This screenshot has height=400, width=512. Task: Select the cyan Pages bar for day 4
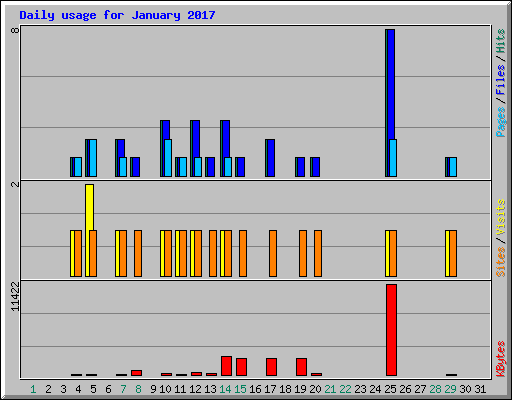click(78, 167)
